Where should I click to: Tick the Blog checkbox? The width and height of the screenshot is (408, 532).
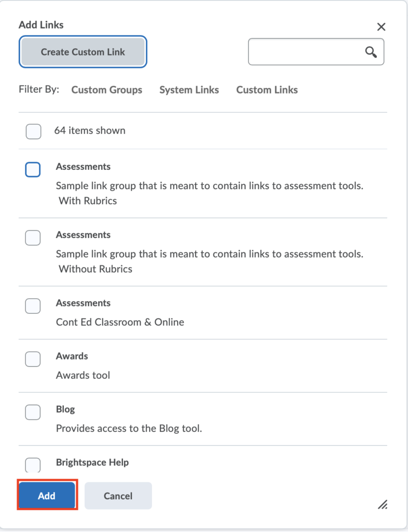pyautogui.click(x=33, y=412)
